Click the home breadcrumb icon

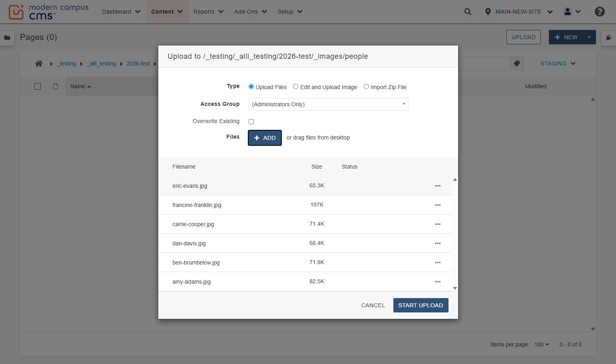(x=39, y=64)
